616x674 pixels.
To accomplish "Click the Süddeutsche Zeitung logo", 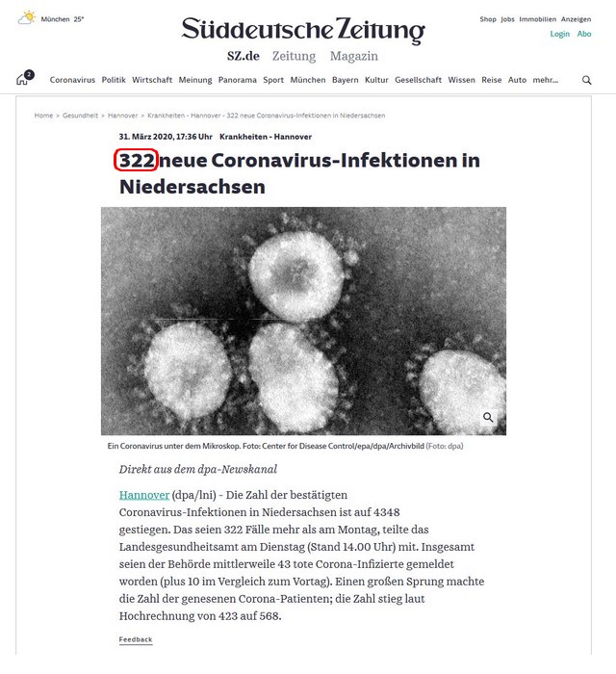I will click(x=303, y=30).
